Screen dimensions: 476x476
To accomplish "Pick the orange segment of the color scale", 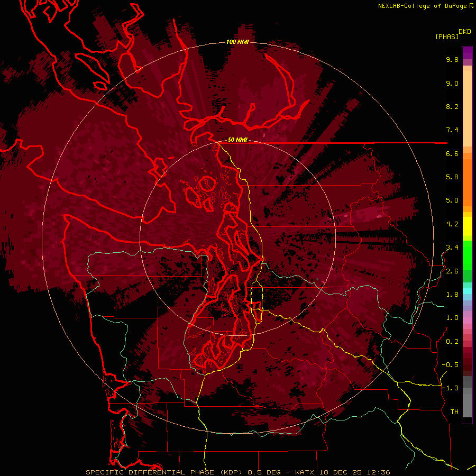I will click(x=467, y=182).
